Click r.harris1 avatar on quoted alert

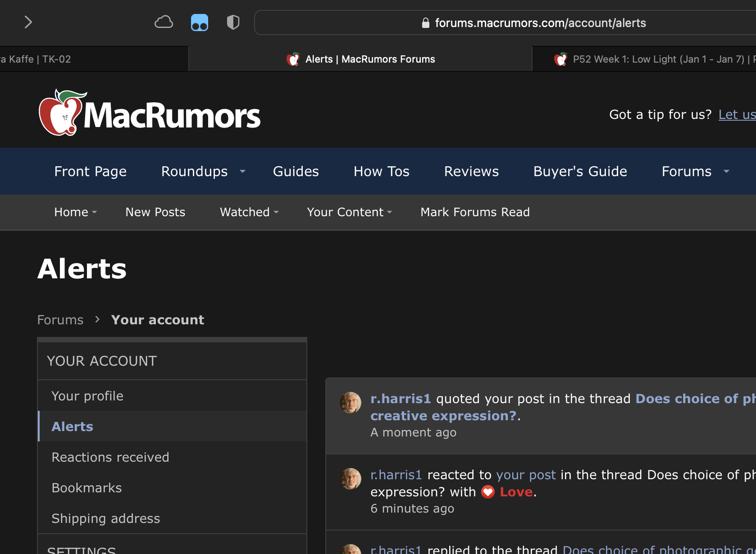(351, 403)
